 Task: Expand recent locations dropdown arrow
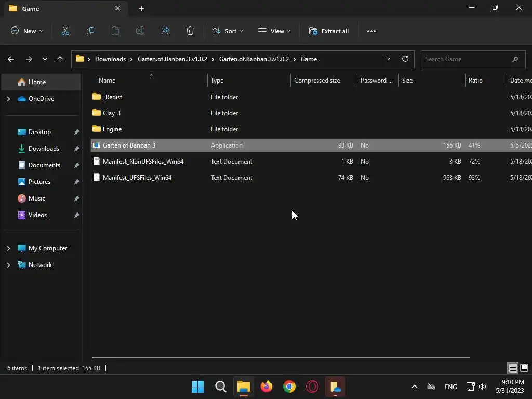click(x=45, y=59)
